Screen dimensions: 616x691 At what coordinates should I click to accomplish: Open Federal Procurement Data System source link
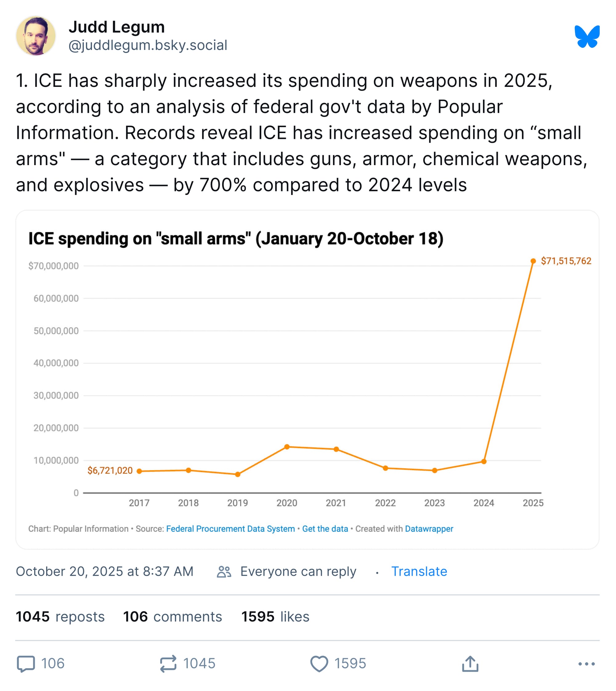[x=230, y=529]
